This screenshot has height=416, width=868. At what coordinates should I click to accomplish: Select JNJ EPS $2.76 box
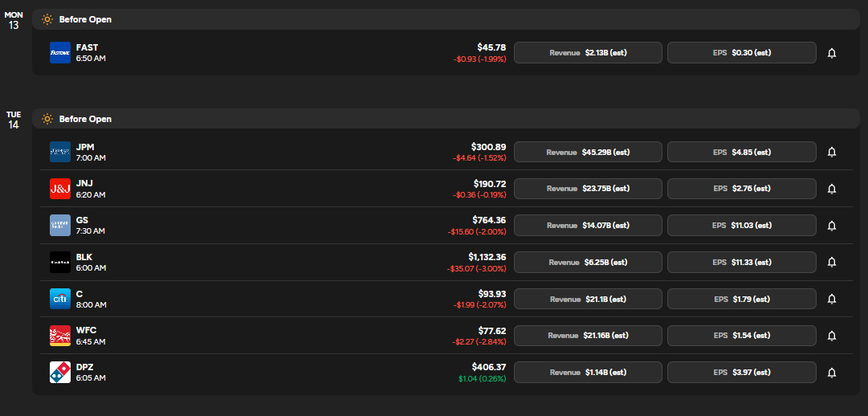pyautogui.click(x=742, y=189)
